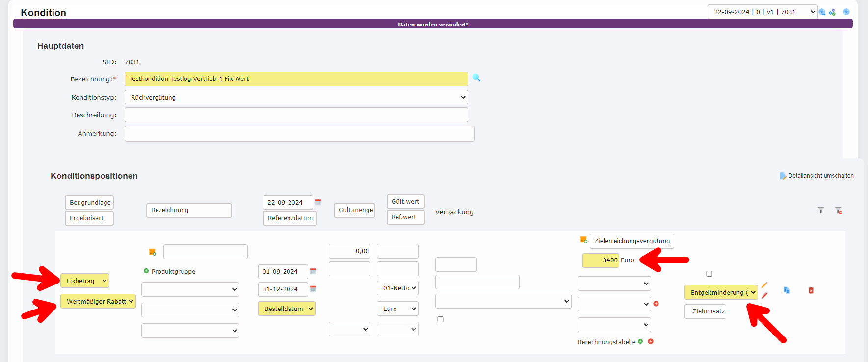Tick the checkbox below Verpackung dropdown
Viewport: 868px width, 362px height.
coord(440,319)
